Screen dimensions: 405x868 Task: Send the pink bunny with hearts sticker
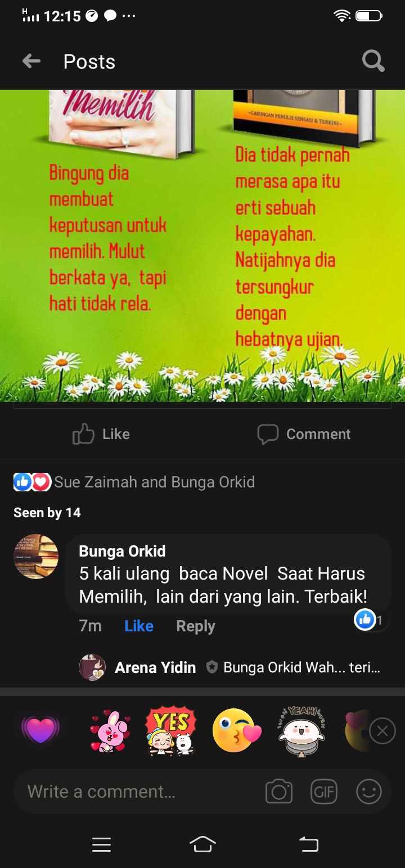pyautogui.click(x=110, y=731)
